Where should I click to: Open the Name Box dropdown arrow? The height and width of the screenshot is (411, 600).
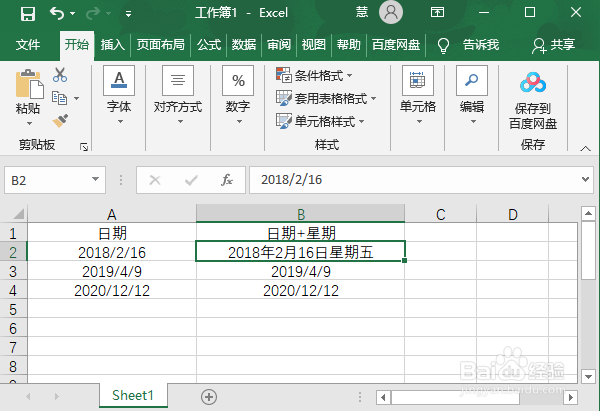[95, 179]
